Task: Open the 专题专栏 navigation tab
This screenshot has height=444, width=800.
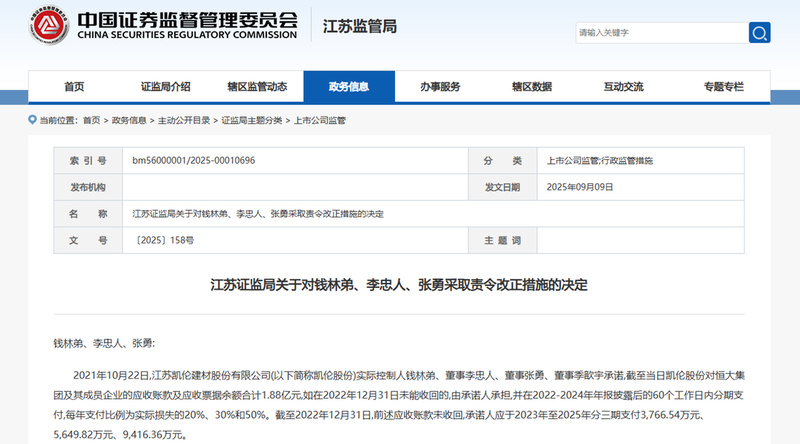Action: coord(724,87)
